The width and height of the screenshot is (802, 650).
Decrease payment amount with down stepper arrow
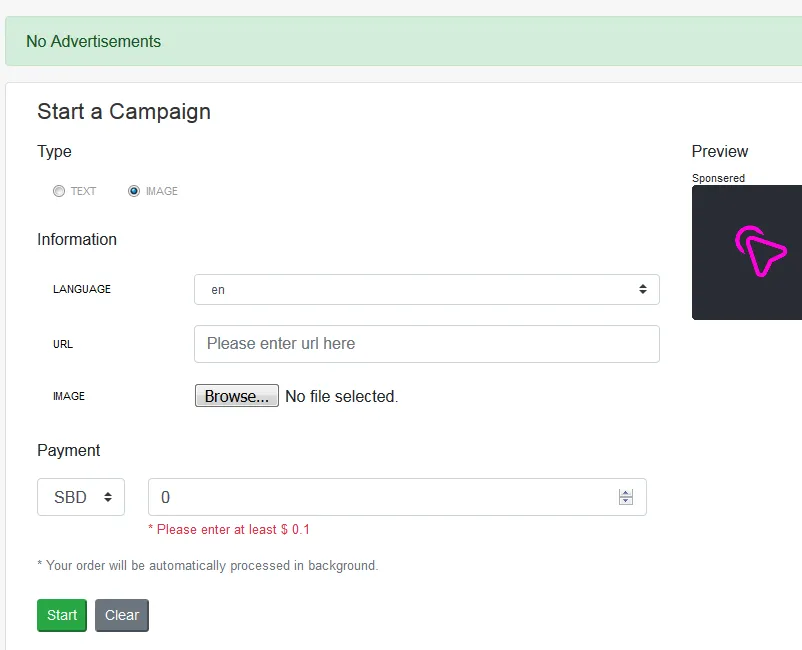click(626, 501)
